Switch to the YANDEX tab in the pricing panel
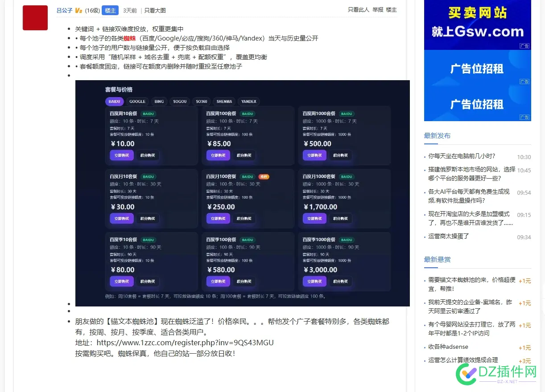The width and height of the screenshot is (545, 392). click(248, 101)
